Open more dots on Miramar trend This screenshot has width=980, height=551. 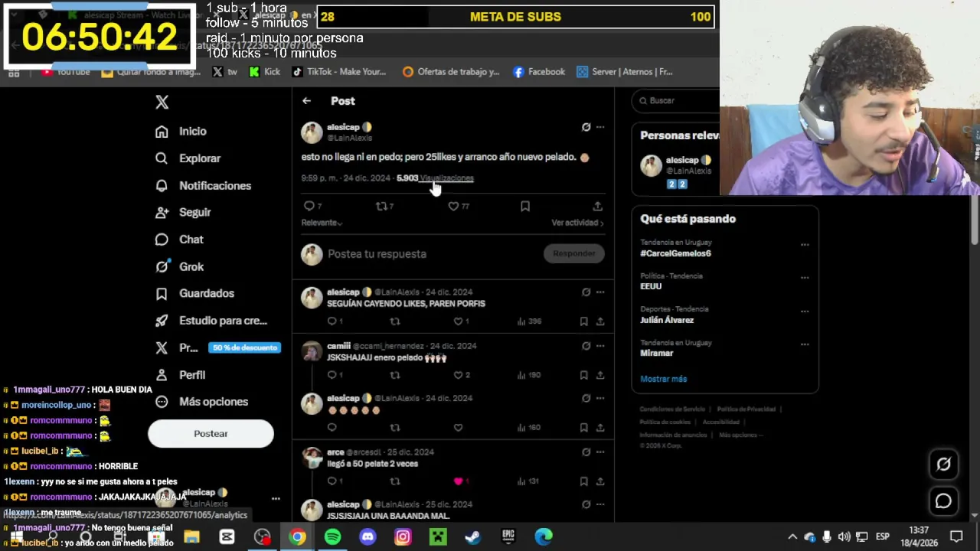805,344
